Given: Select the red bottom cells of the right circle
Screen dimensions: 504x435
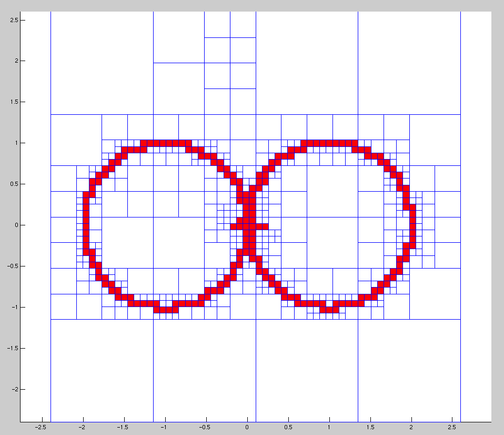Looking at the screenshot, I should [x=329, y=310].
